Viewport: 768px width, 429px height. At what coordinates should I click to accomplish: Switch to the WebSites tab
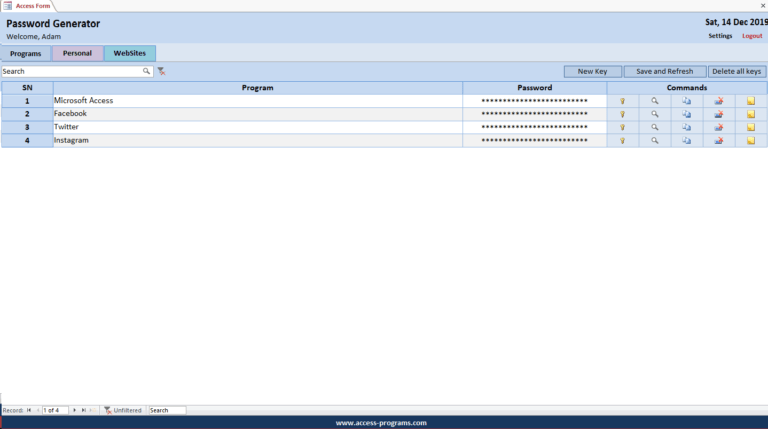coord(130,53)
